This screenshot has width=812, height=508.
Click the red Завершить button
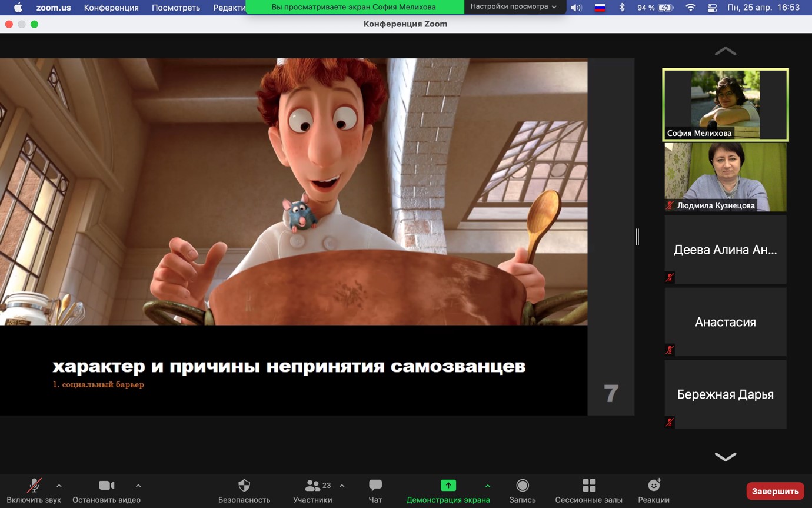[775, 491]
